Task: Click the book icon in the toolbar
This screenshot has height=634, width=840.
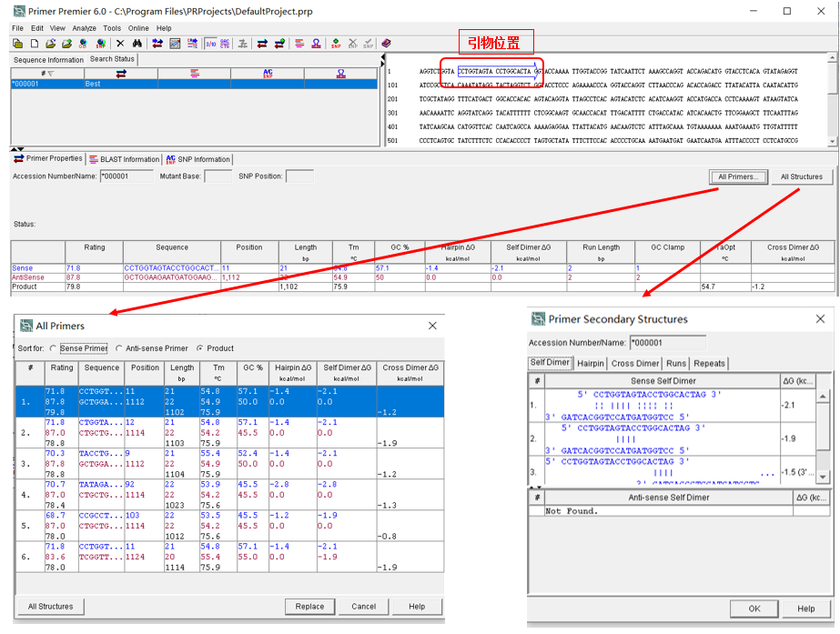Action: [x=386, y=44]
